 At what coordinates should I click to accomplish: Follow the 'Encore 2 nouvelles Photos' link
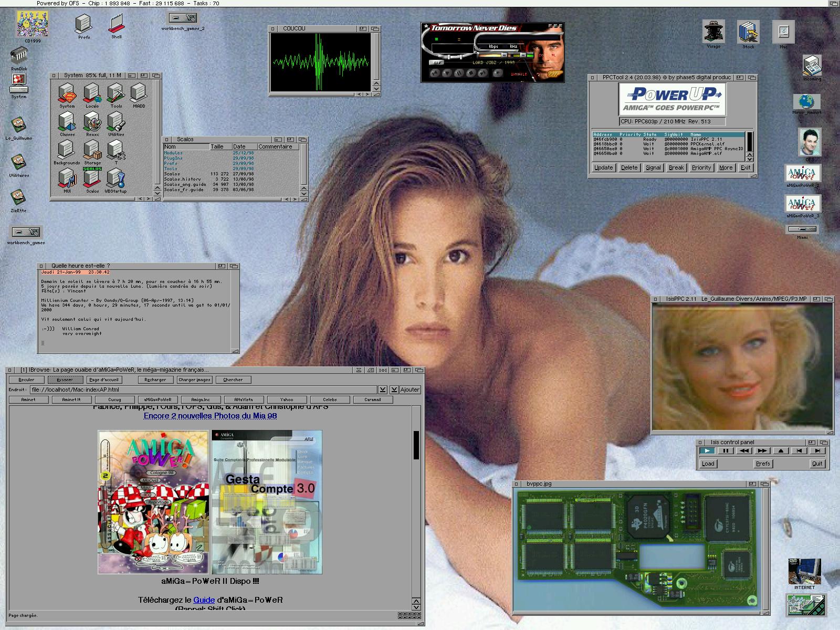click(210, 416)
